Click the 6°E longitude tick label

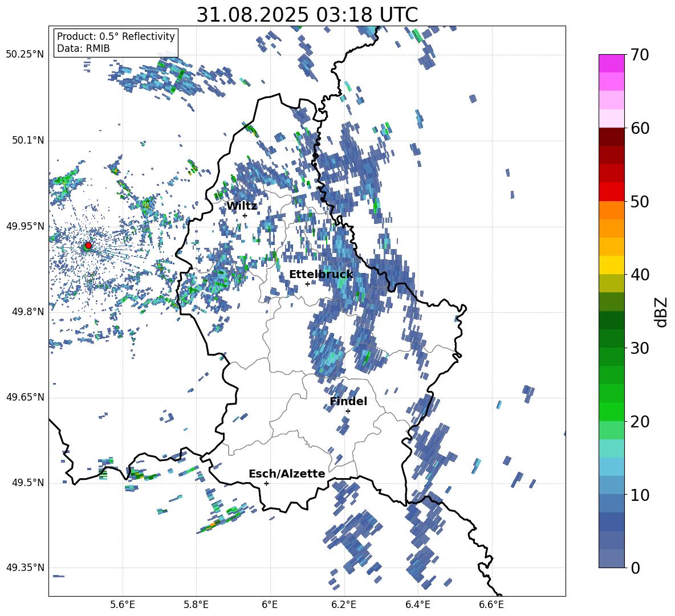(x=270, y=605)
